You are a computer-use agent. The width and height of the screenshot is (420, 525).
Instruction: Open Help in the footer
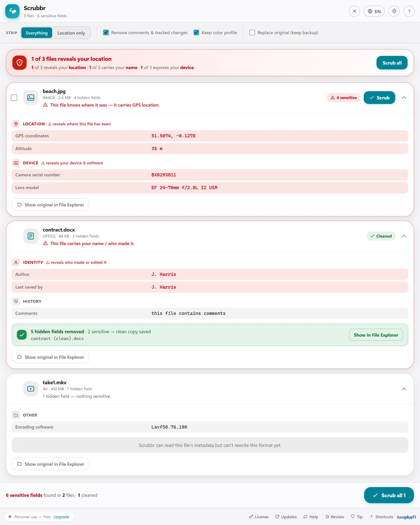click(x=311, y=517)
